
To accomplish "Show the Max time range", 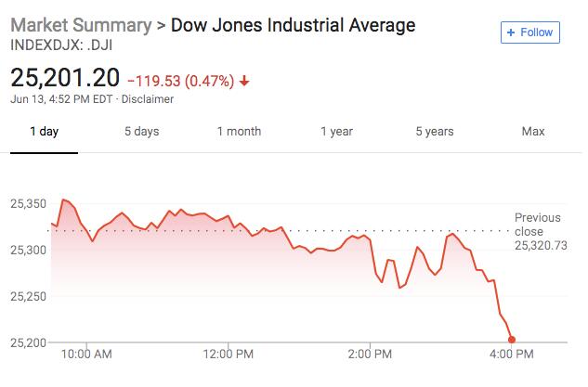I will (532, 131).
